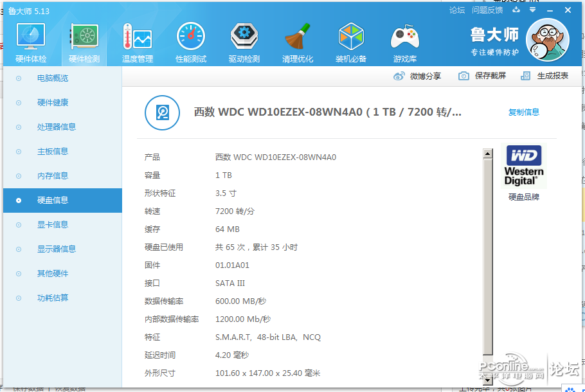Click latency value 4.20 毫秒
Viewport: 585px width, 392px height.
point(231,355)
